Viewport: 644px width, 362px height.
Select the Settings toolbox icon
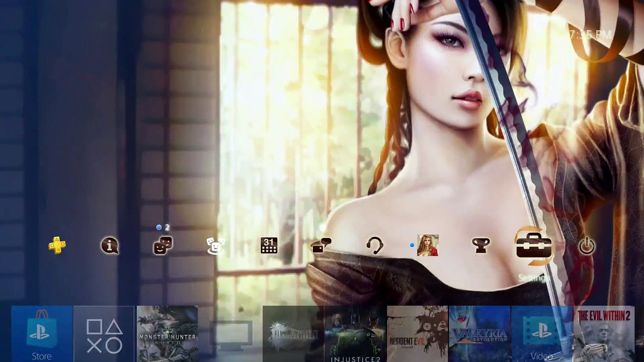[534, 246]
